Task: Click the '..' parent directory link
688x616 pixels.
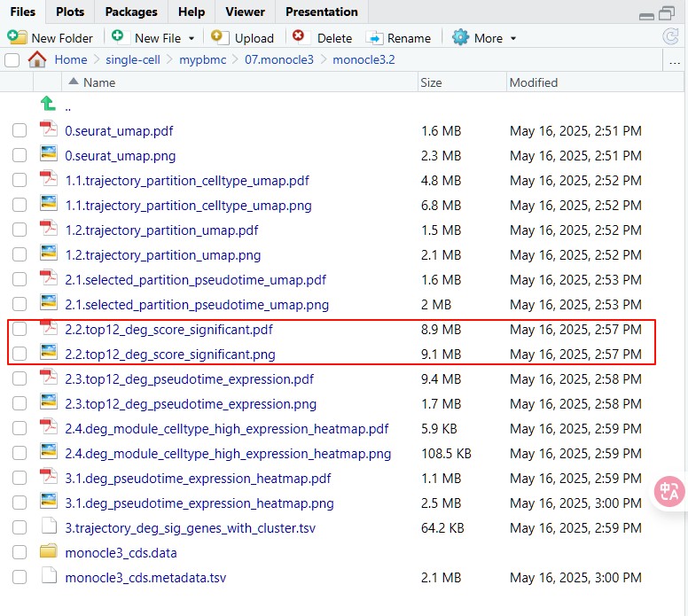Action: tap(68, 107)
